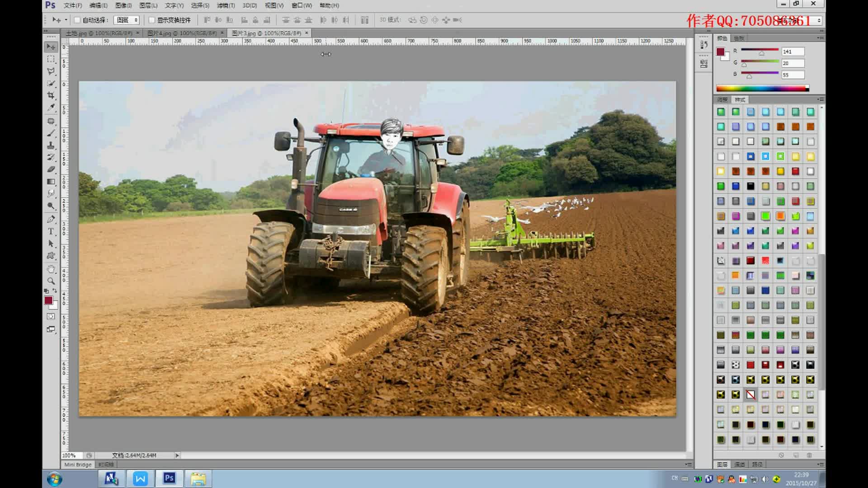Toggle Quick Mask mode icon
The width and height of the screenshot is (868, 488).
tap(51, 317)
